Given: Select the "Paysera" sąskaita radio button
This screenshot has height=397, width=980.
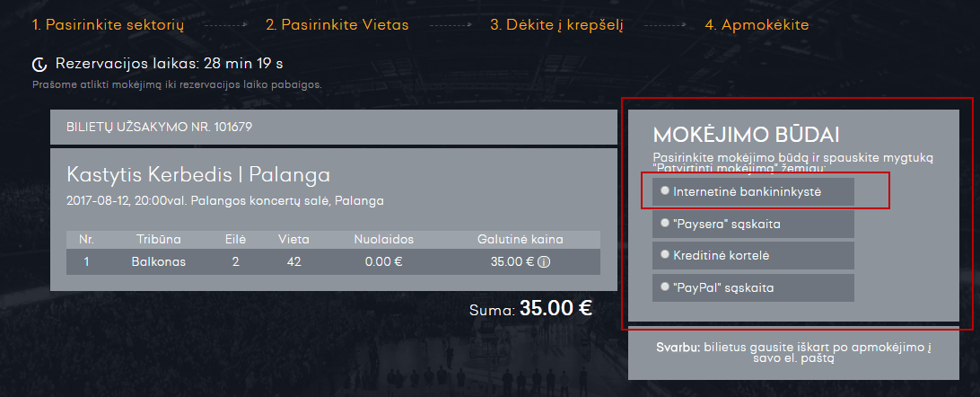Looking at the screenshot, I should click(665, 223).
